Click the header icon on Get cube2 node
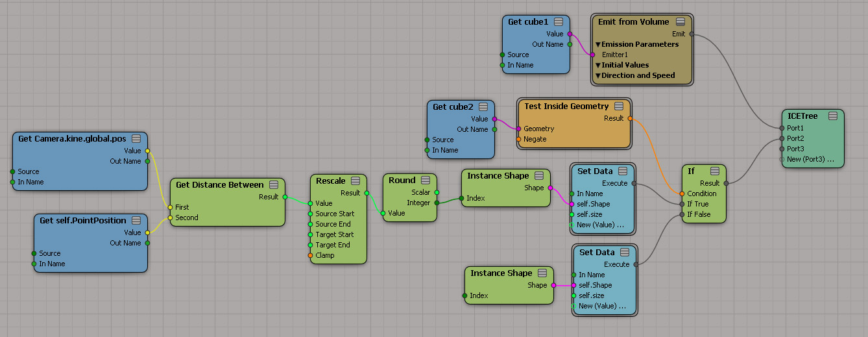Viewport: 868px width, 337px height. (x=483, y=107)
